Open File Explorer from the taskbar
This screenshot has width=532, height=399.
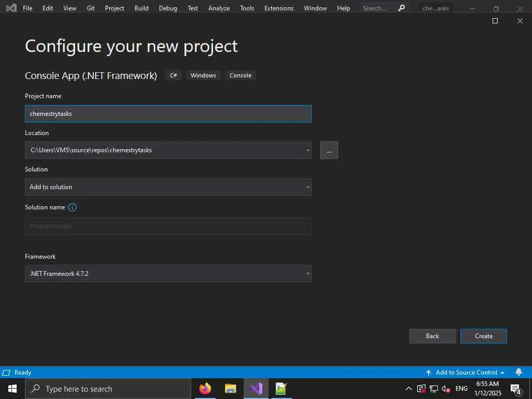[230, 389]
